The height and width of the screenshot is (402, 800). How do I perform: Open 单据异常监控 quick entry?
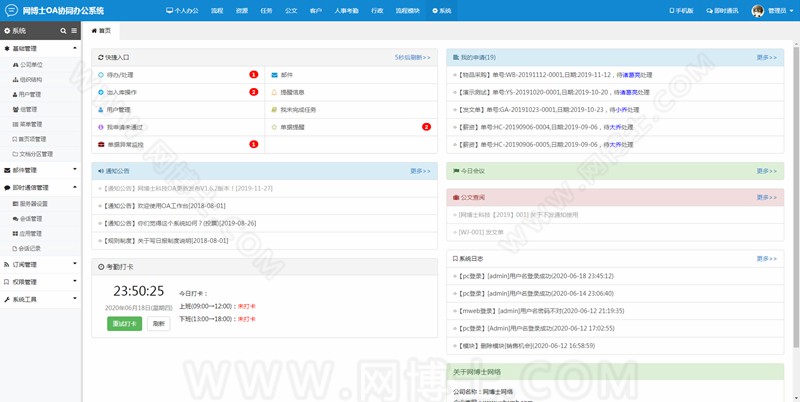(178, 144)
